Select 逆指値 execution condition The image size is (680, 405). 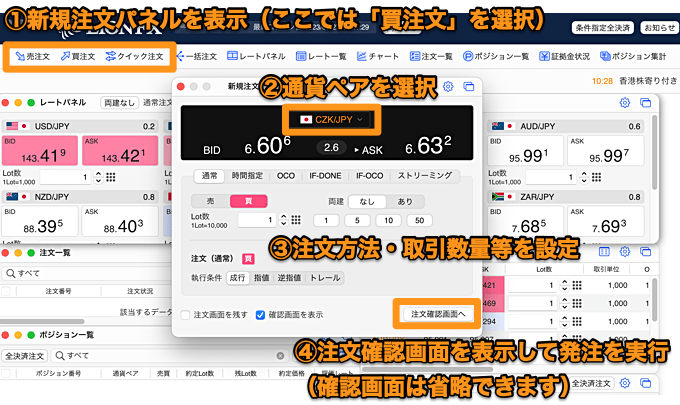coord(289,278)
